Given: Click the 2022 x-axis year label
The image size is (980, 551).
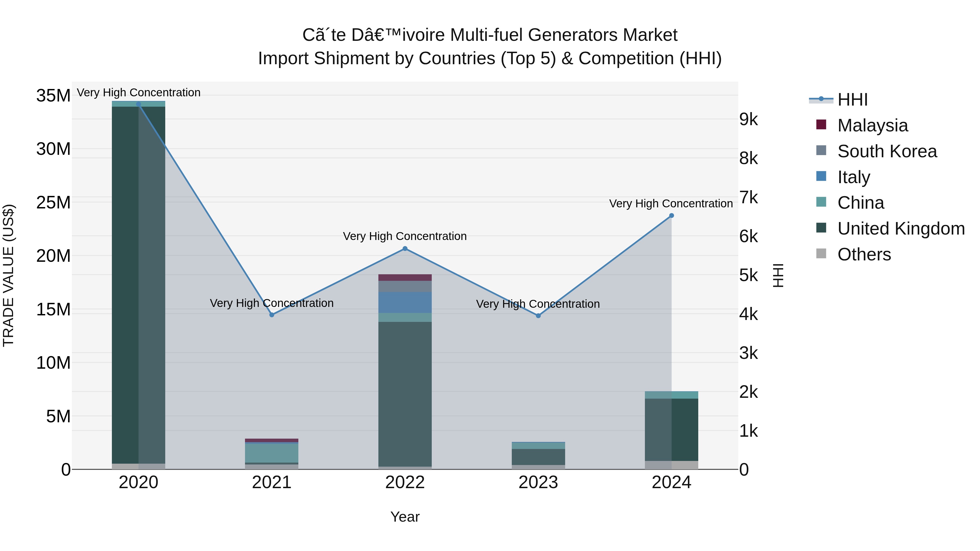Looking at the screenshot, I should click(405, 482).
